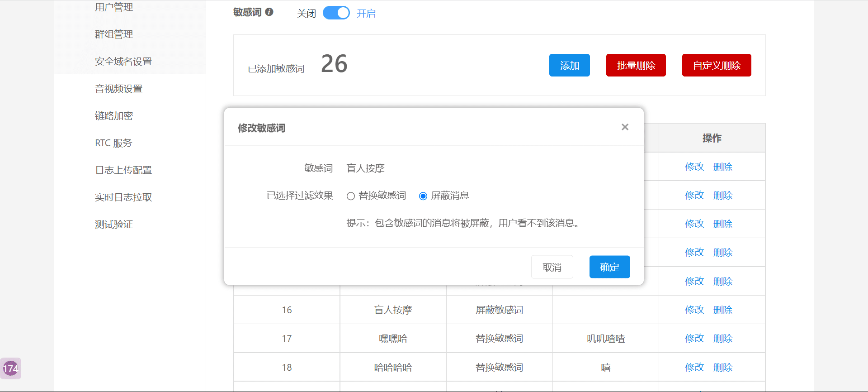
Task: Open 安全域名设置 in the sidebar
Action: coord(123,62)
